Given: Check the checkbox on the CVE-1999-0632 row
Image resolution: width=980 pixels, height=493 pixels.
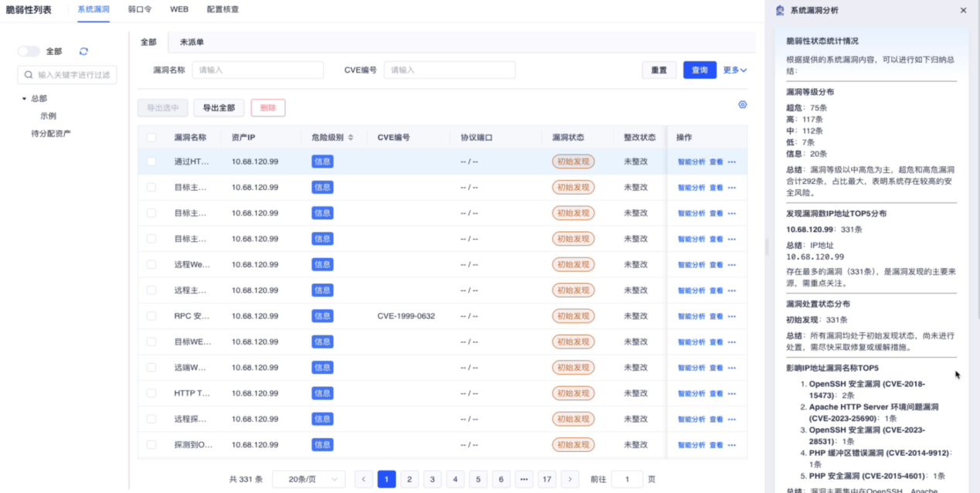Looking at the screenshot, I should (151, 315).
